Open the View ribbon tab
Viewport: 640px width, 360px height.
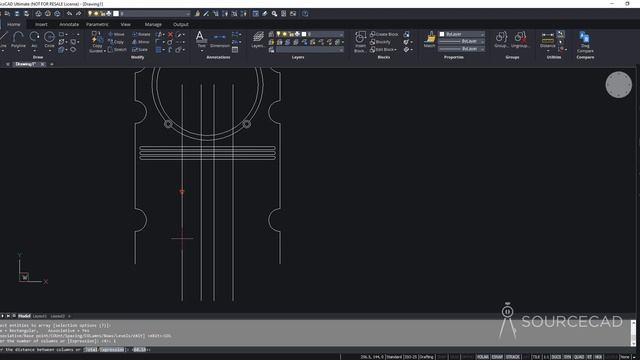pyautogui.click(x=125, y=24)
